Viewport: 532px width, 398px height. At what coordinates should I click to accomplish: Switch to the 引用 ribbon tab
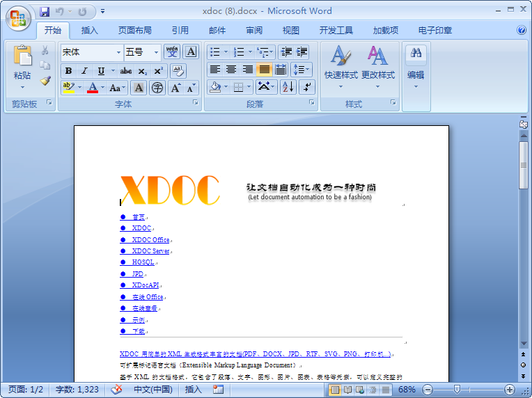coord(180,31)
